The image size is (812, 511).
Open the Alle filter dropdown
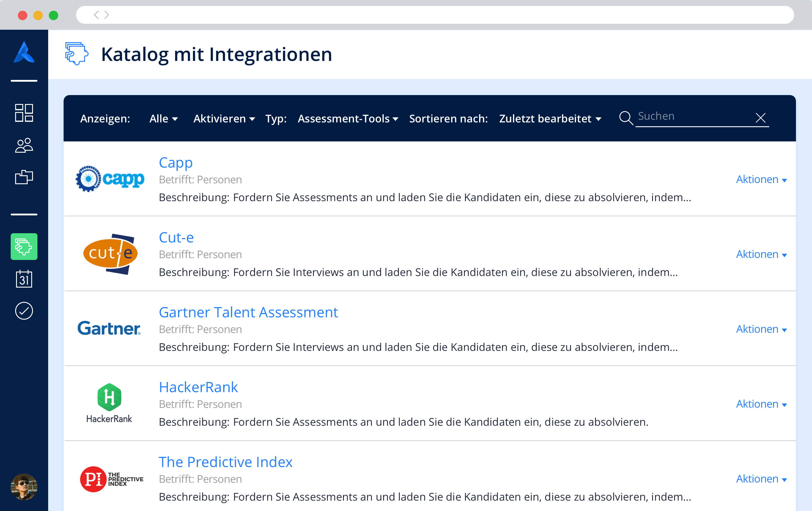coord(163,119)
